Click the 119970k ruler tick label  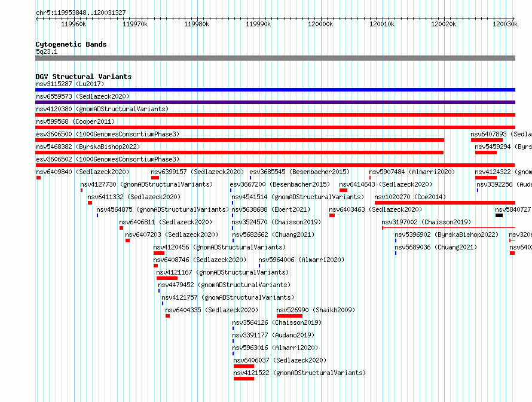tap(135, 24)
